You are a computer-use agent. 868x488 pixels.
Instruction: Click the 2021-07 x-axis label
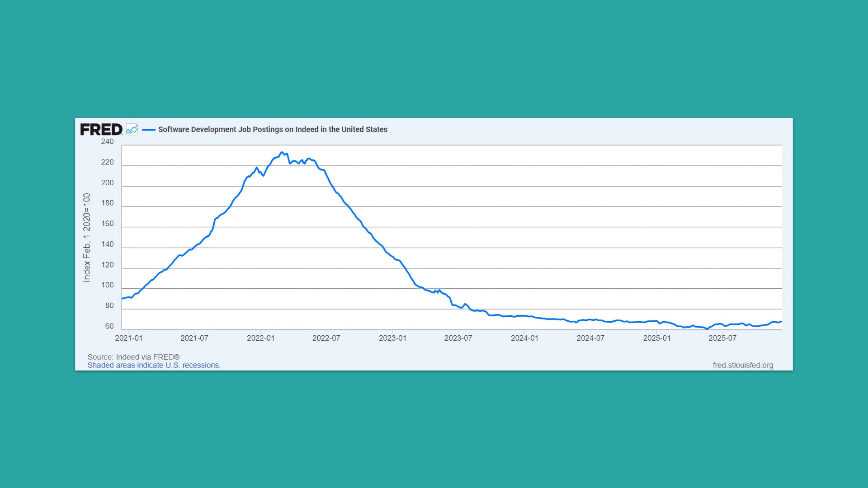[194, 338]
